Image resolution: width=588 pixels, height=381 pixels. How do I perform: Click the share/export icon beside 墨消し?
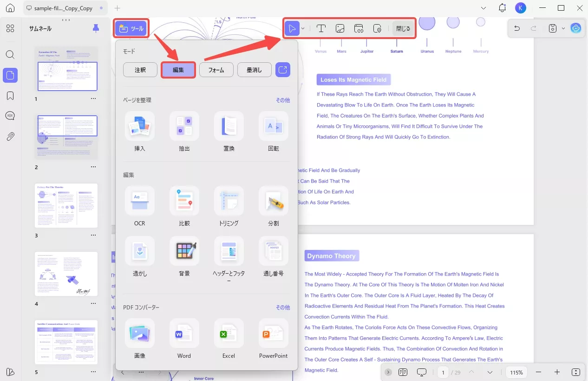[x=282, y=70]
